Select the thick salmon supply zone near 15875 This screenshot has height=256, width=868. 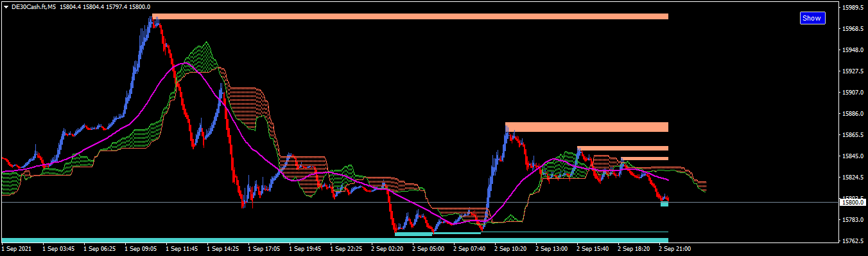click(587, 127)
